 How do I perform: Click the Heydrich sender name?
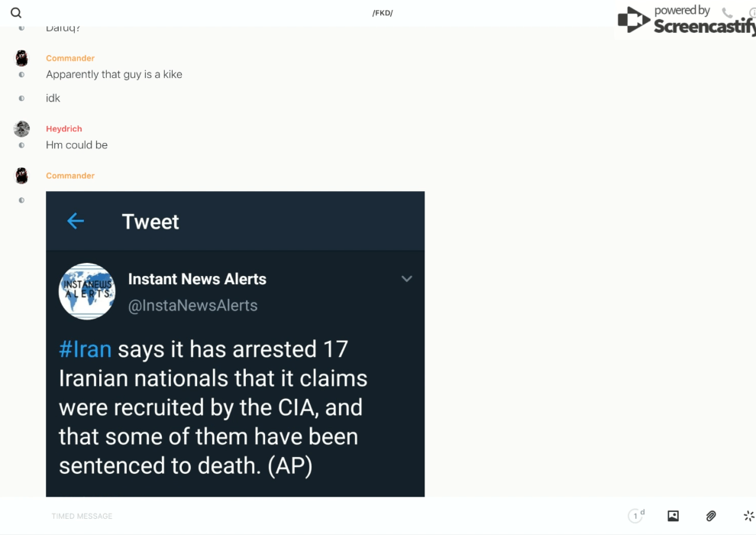(x=63, y=129)
